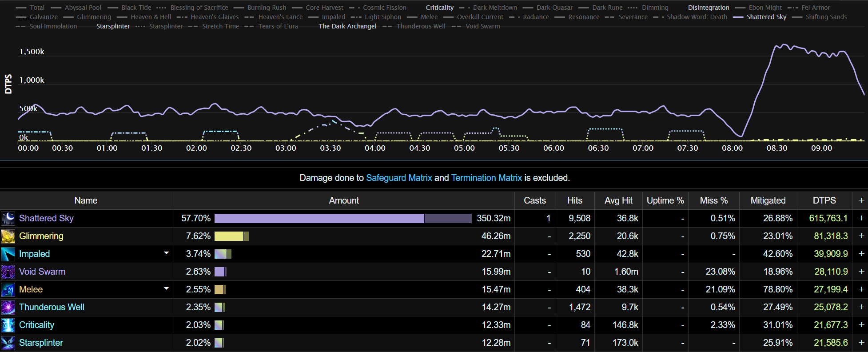Expand Impaled row with plus button

pyautogui.click(x=861, y=254)
